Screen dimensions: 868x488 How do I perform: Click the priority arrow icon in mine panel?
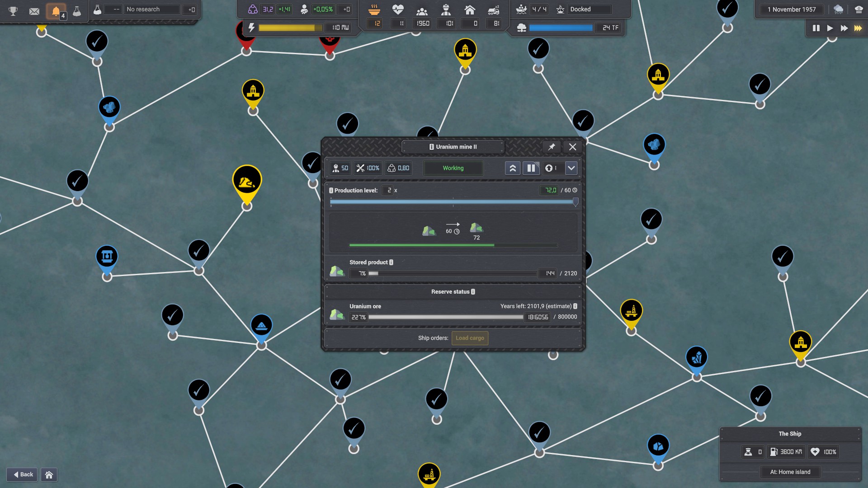[549, 168]
